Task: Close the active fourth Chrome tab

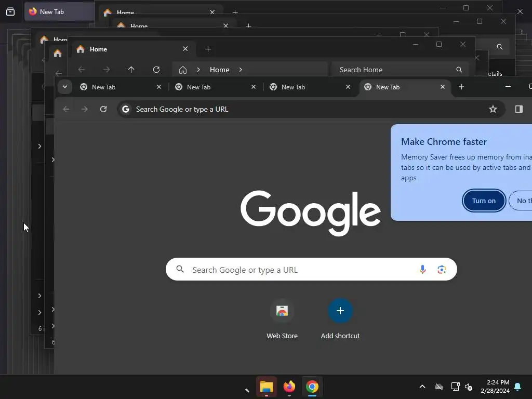Action: click(x=443, y=87)
